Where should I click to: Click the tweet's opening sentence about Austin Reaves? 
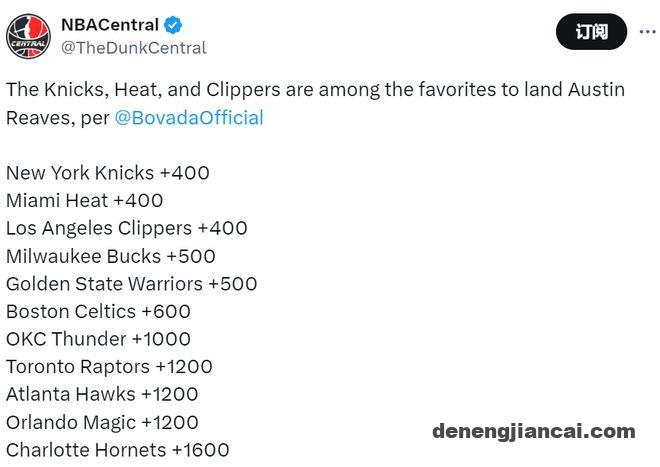tap(315, 104)
